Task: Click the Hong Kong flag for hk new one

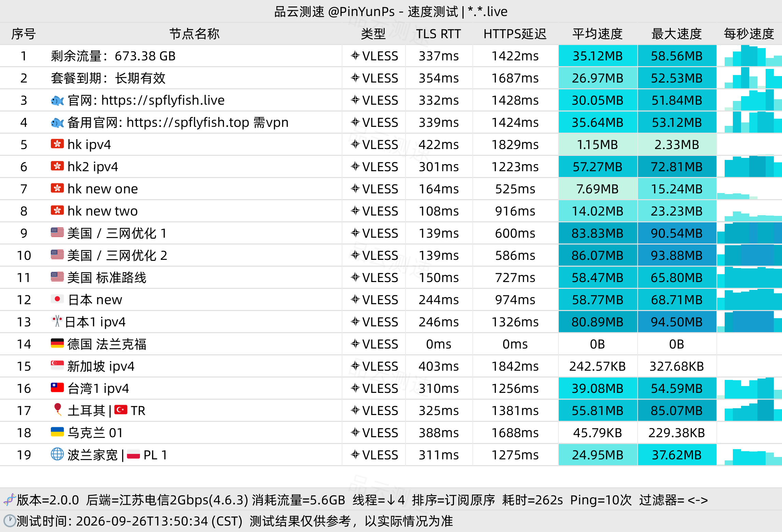Action: pos(57,189)
